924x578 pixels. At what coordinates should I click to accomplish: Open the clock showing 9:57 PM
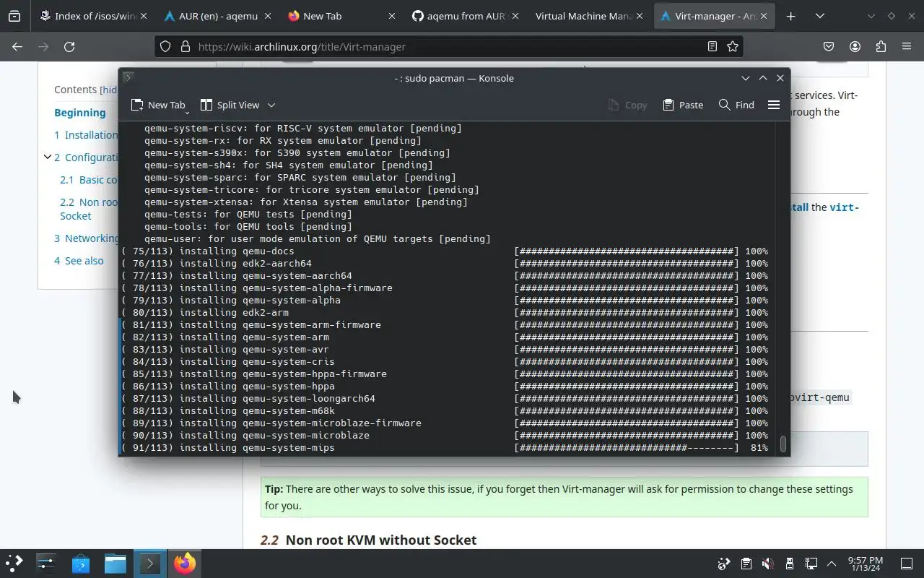pyautogui.click(x=865, y=564)
